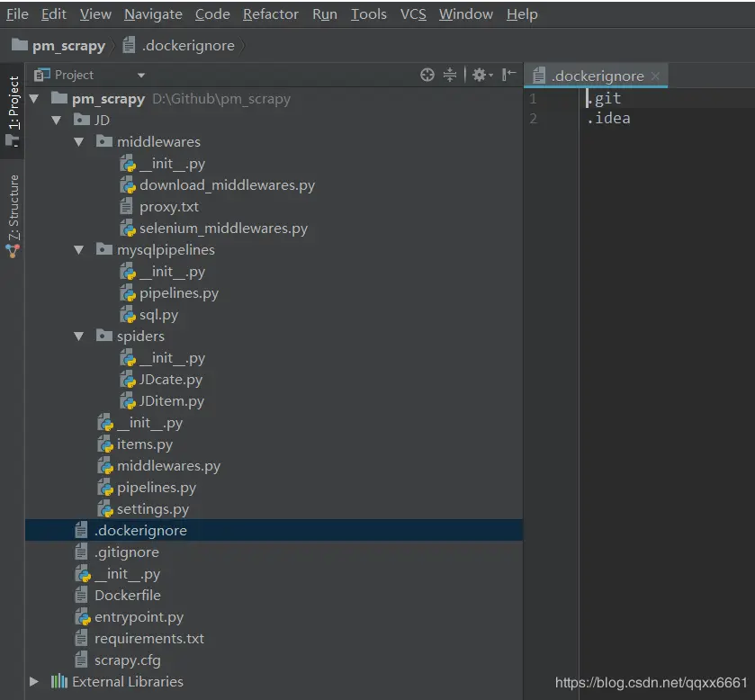Screen dimensions: 755x700
Task: Click Python icon of settings.py
Action: (105, 509)
